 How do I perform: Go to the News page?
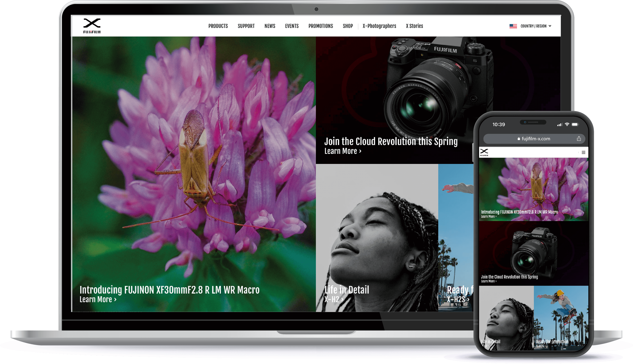tap(270, 26)
